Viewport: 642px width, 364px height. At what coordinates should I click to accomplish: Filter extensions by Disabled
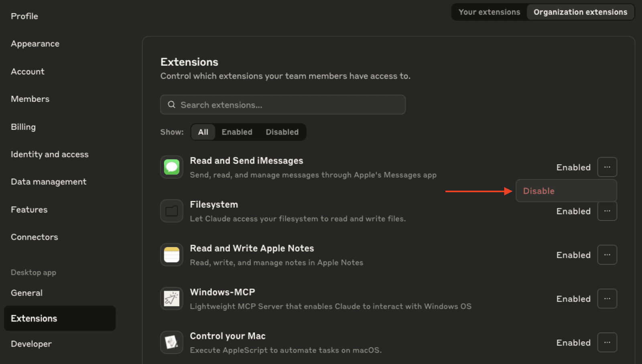click(282, 132)
